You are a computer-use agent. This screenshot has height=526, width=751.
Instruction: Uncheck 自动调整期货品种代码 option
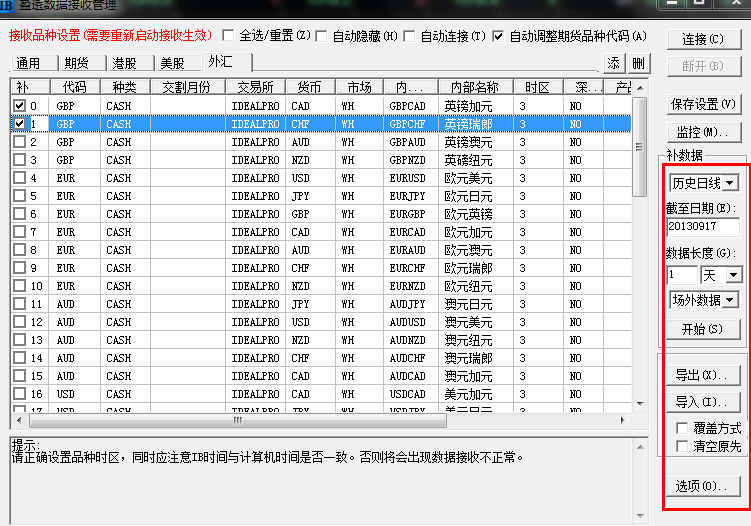point(497,36)
